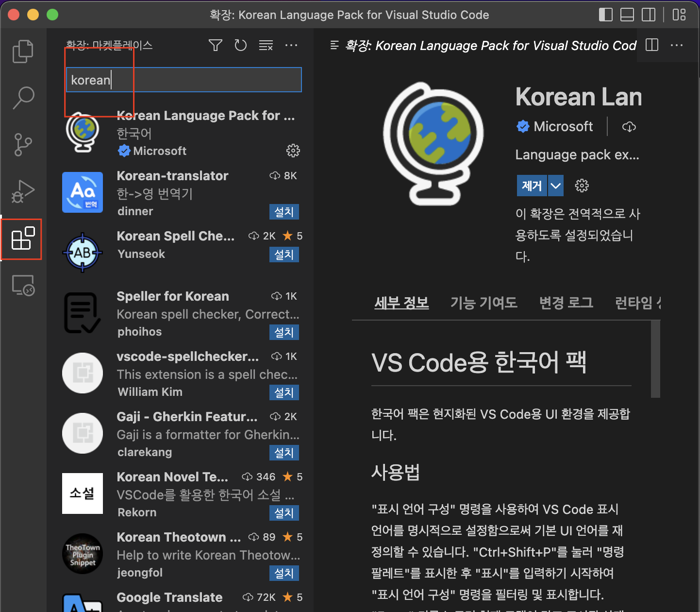
Task: Click manage gear for Korean Language Pack in list
Action: pos(293,151)
